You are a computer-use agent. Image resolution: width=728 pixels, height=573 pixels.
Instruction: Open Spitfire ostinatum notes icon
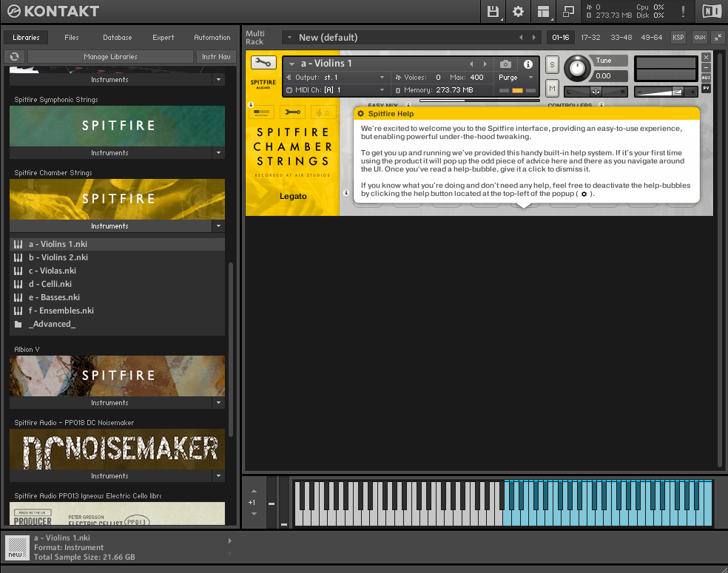[x=323, y=112]
